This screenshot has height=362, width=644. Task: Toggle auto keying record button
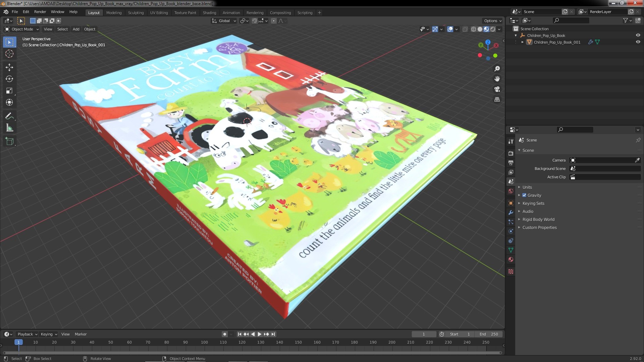point(224,334)
